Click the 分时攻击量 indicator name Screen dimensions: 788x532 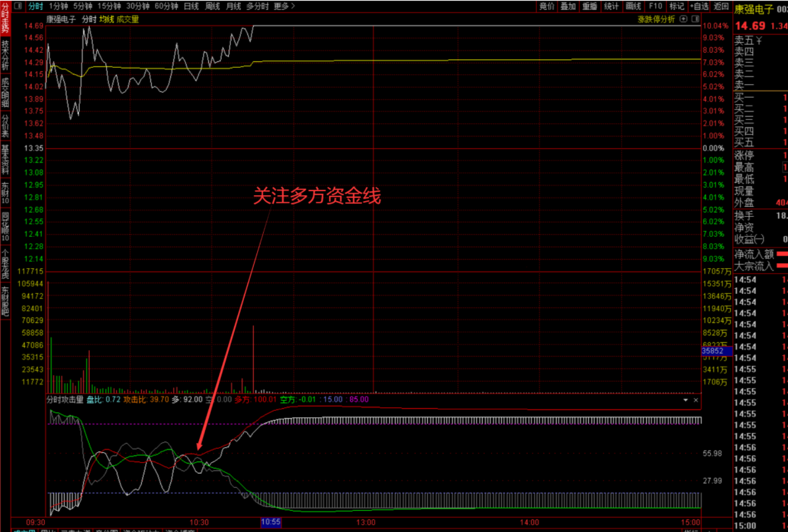pos(65,399)
